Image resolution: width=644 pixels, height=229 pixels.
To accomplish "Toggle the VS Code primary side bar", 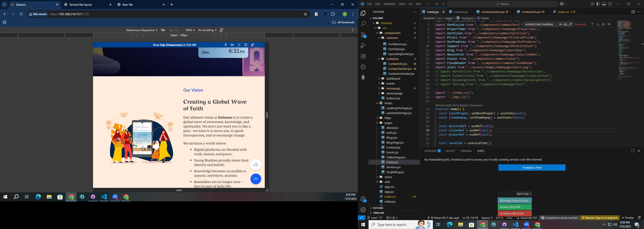I will (x=598, y=4).
